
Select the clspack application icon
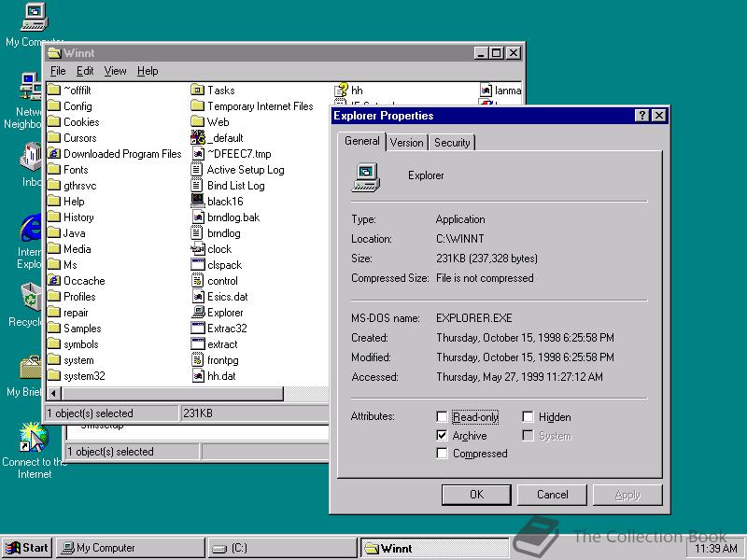pyautogui.click(x=198, y=265)
